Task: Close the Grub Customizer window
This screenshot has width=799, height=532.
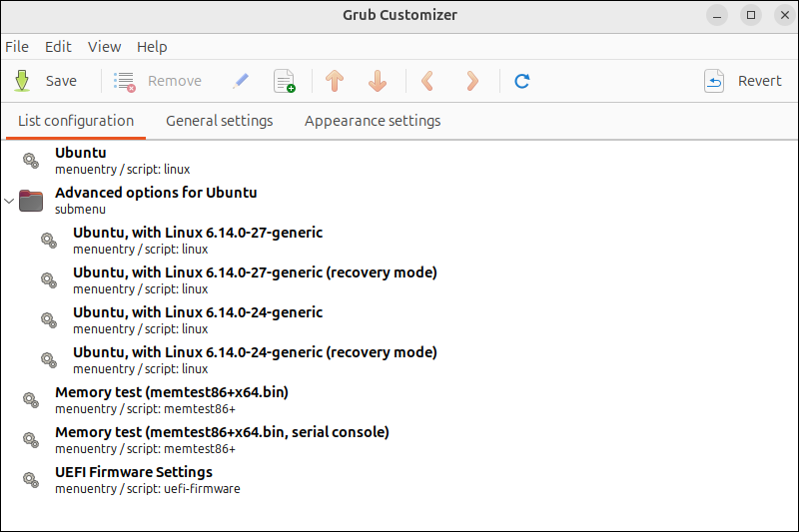Action: pos(785,15)
